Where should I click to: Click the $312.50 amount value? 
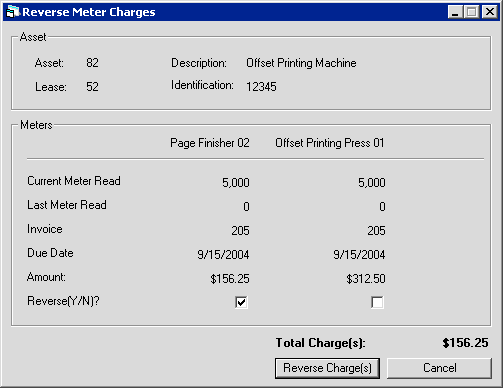coord(366,279)
